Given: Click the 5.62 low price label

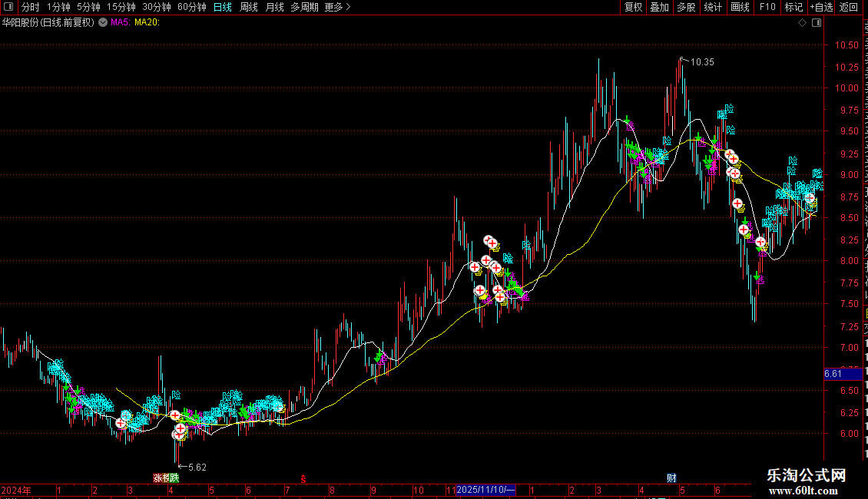Looking at the screenshot, I should (x=197, y=468).
